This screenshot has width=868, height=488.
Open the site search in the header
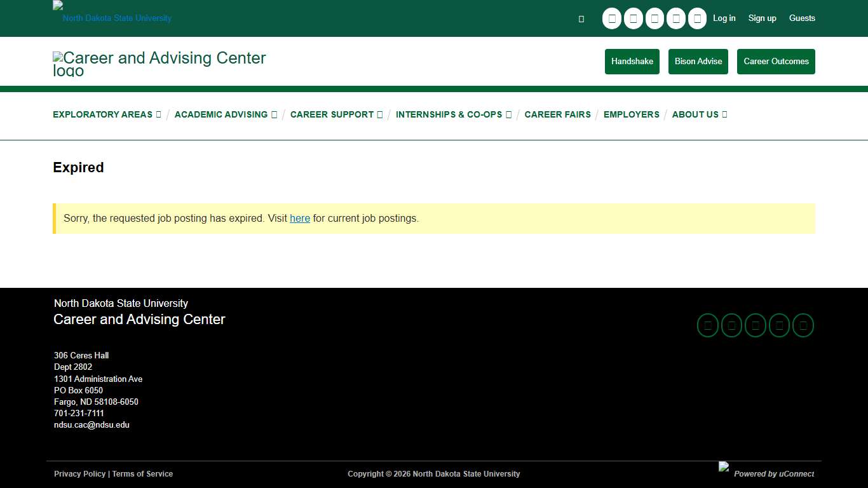click(580, 18)
